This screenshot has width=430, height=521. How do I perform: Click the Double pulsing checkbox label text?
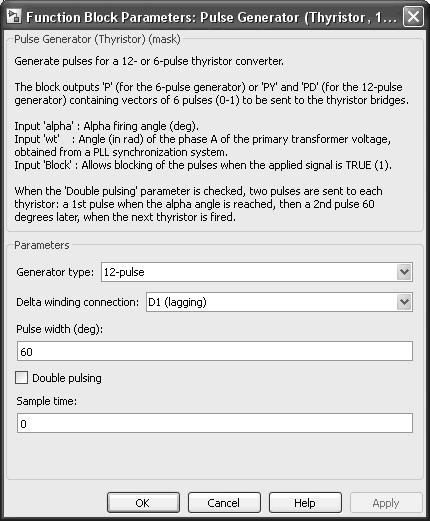(67, 378)
